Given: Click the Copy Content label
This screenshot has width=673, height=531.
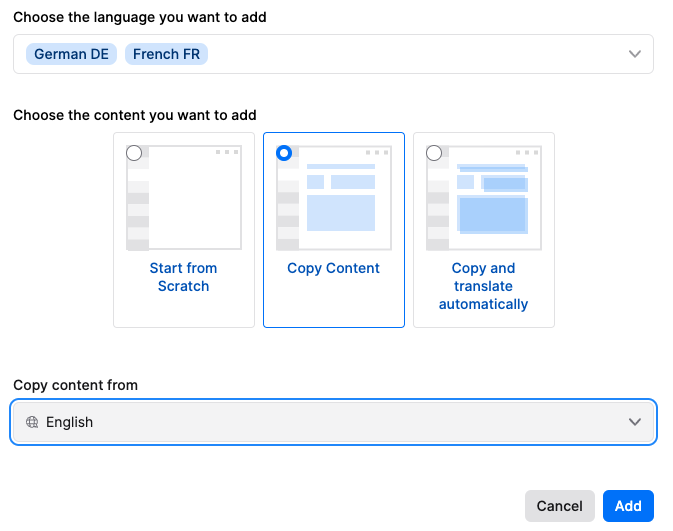Looking at the screenshot, I should pyautogui.click(x=333, y=268).
